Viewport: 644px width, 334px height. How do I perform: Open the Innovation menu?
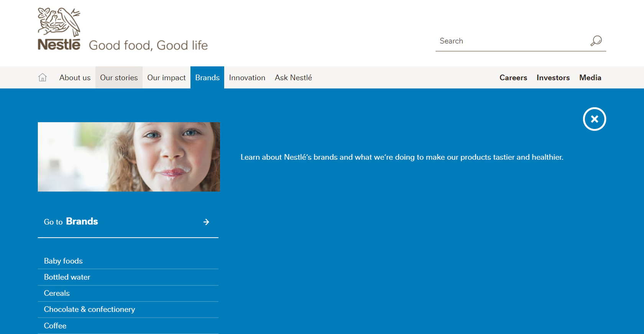tap(247, 78)
